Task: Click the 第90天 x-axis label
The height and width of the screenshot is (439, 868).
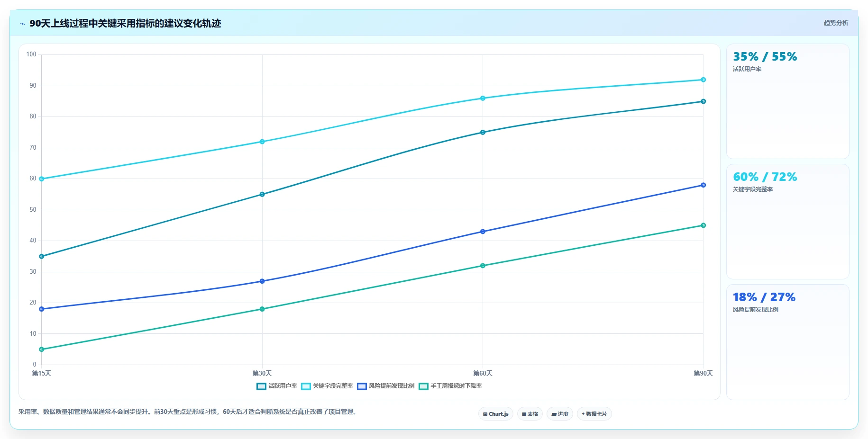Action: (x=703, y=374)
